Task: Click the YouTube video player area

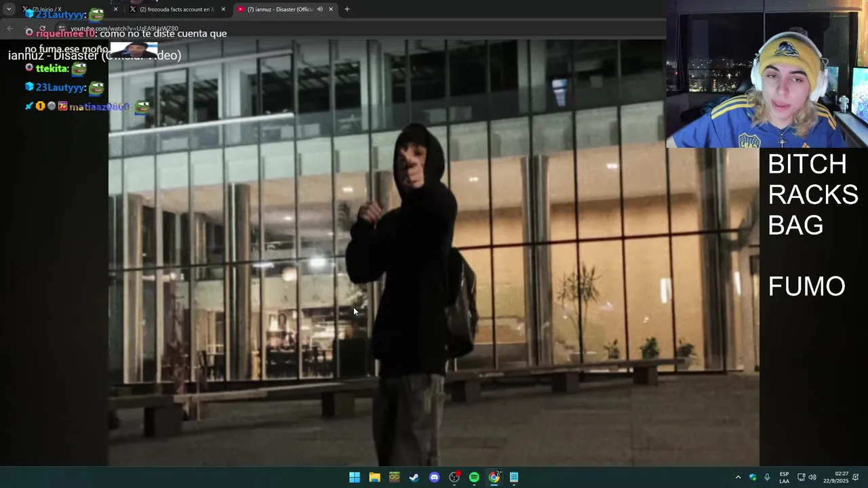Action: [434, 253]
